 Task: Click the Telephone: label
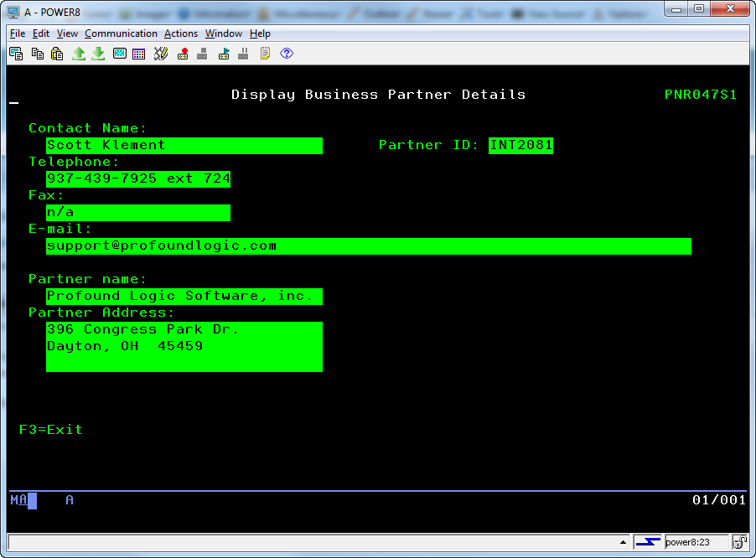(73, 162)
